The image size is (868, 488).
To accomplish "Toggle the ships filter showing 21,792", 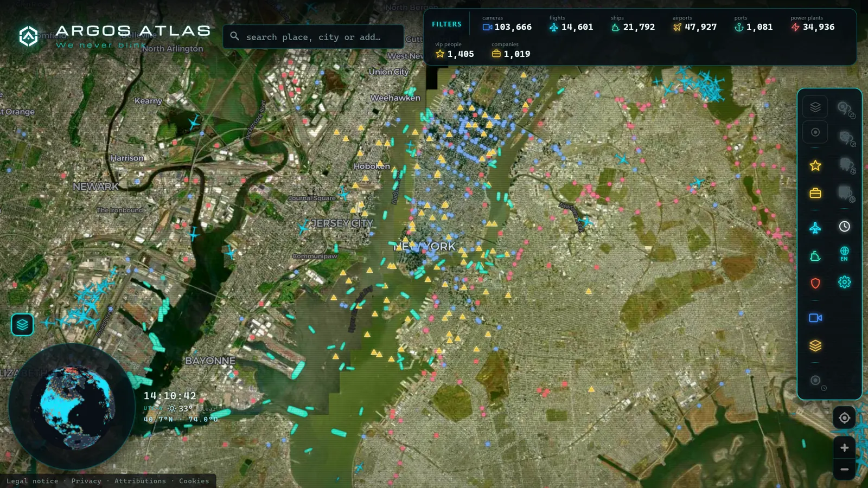I will click(x=633, y=23).
